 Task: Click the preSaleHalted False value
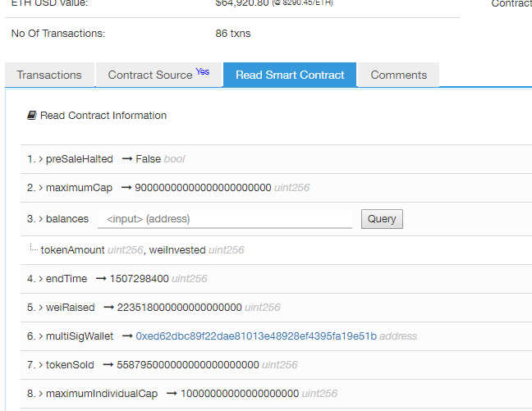[149, 159]
